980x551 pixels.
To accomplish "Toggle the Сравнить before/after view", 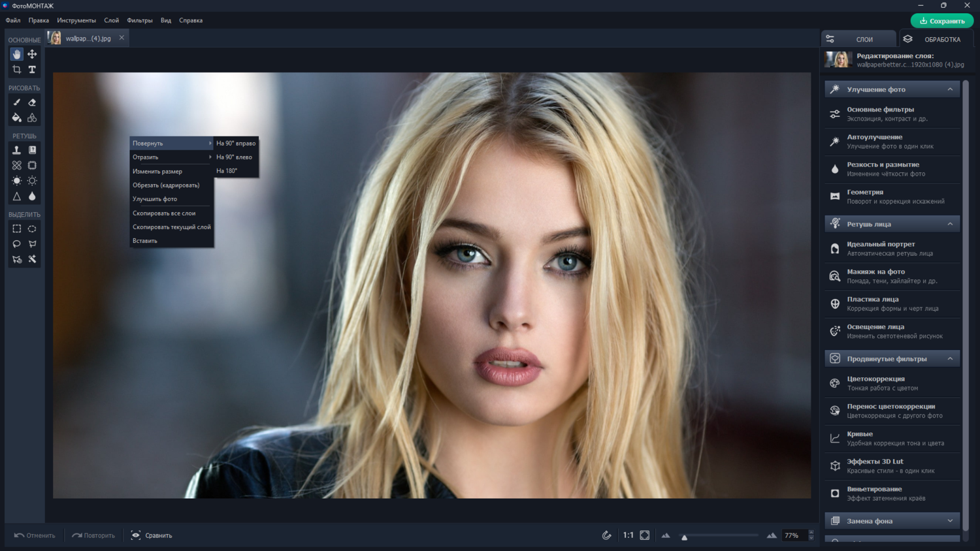I will (x=152, y=535).
